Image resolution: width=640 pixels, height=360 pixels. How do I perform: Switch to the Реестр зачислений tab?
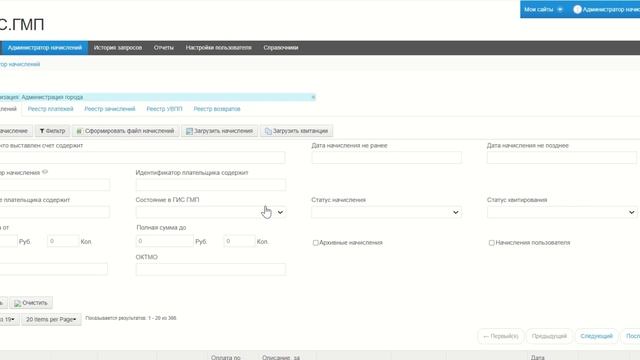[109, 109]
